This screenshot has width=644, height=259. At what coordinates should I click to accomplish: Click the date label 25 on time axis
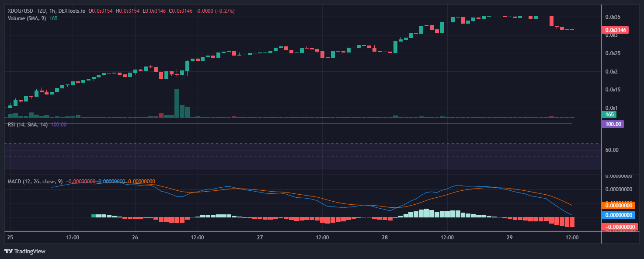pos(10,238)
